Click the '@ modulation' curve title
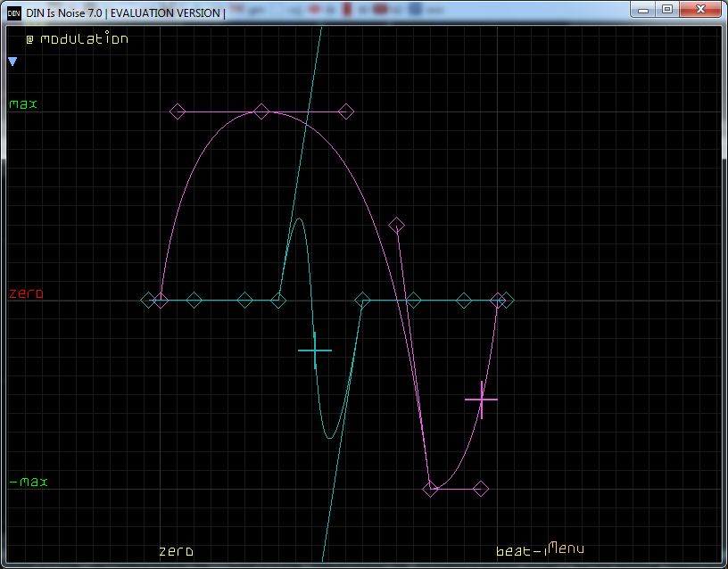Viewport: 728px width, 569px height. (x=77, y=39)
